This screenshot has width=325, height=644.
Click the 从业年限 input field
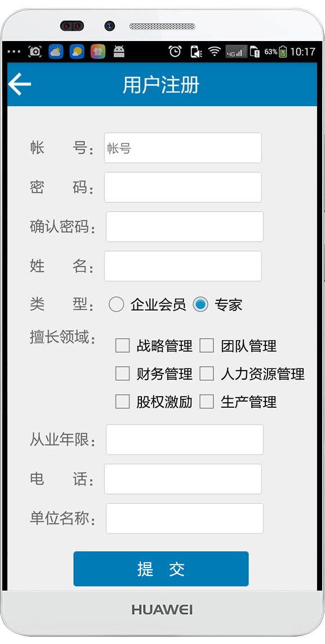pyautogui.click(x=185, y=440)
